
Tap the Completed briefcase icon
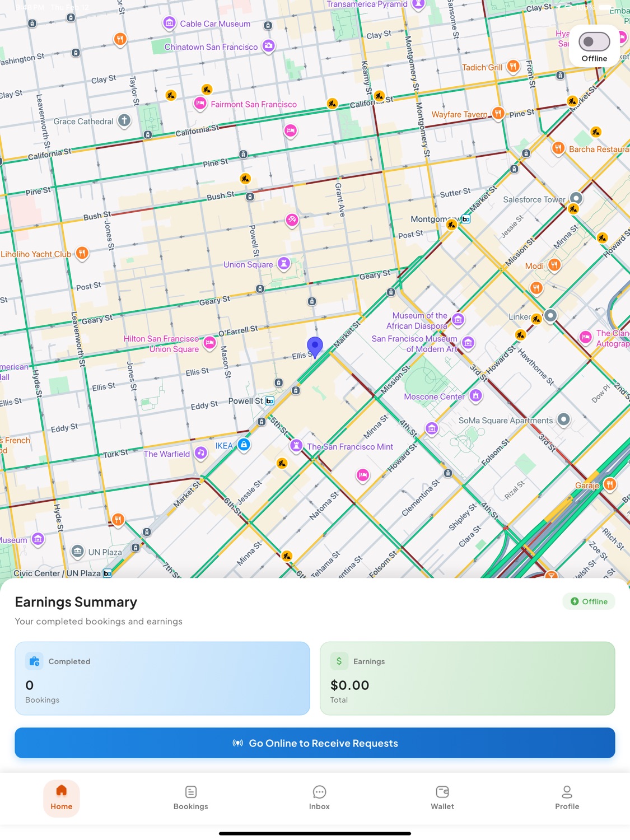(x=34, y=661)
